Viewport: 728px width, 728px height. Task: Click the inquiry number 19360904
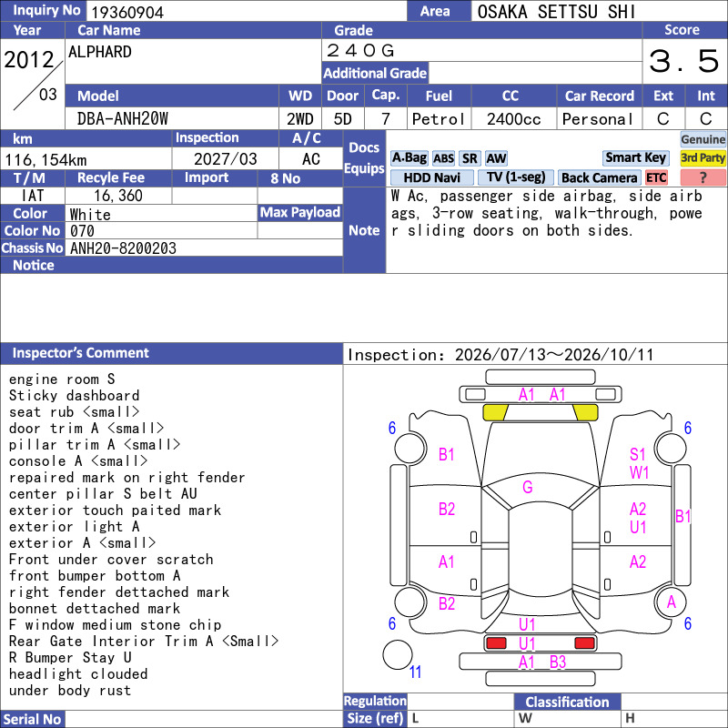(127, 12)
